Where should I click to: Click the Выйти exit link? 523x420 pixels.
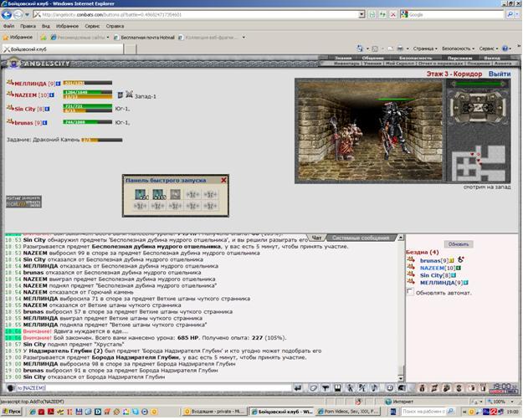500,74
